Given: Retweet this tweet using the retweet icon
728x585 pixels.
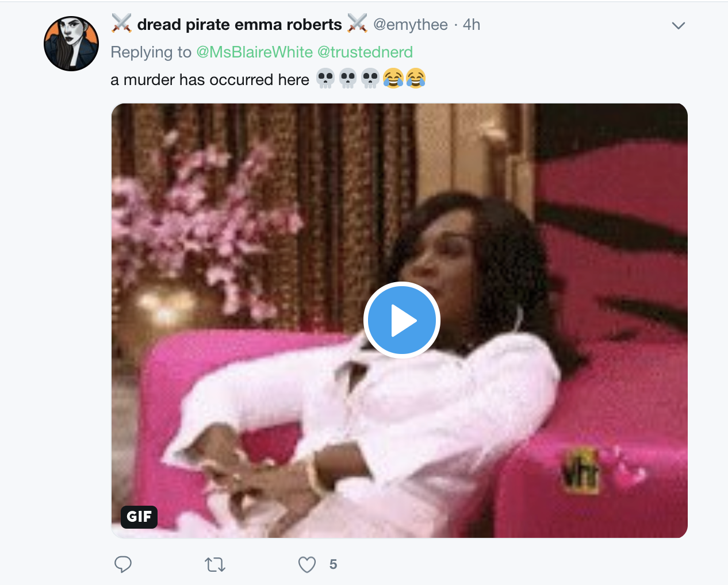Looking at the screenshot, I should 215,565.
